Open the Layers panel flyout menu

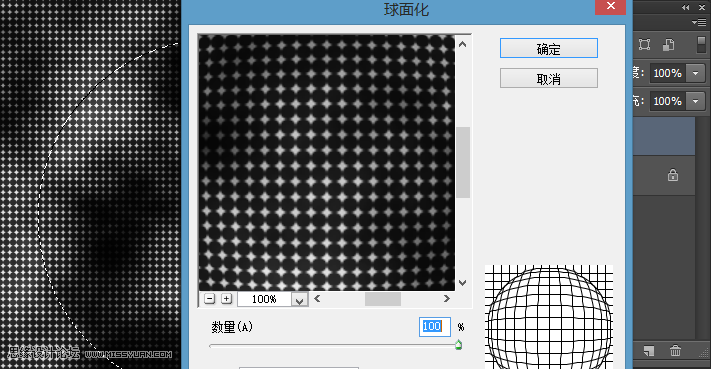click(x=699, y=22)
